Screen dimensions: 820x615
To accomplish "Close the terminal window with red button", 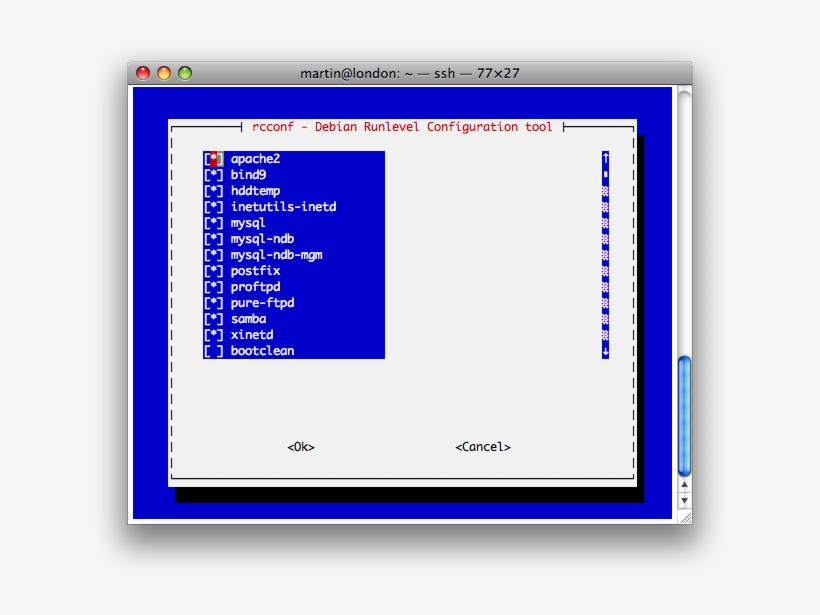I will (x=143, y=73).
